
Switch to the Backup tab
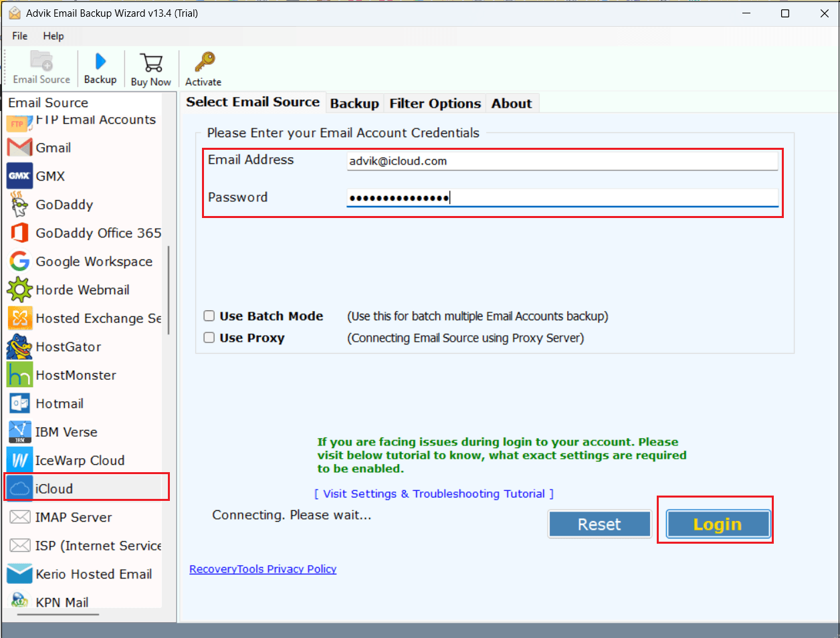354,104
